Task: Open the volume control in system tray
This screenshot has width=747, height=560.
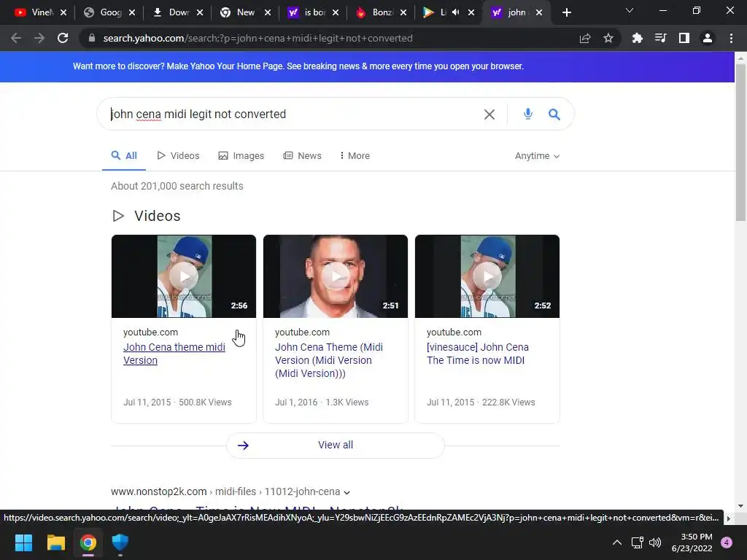Action: coord(656,542)
